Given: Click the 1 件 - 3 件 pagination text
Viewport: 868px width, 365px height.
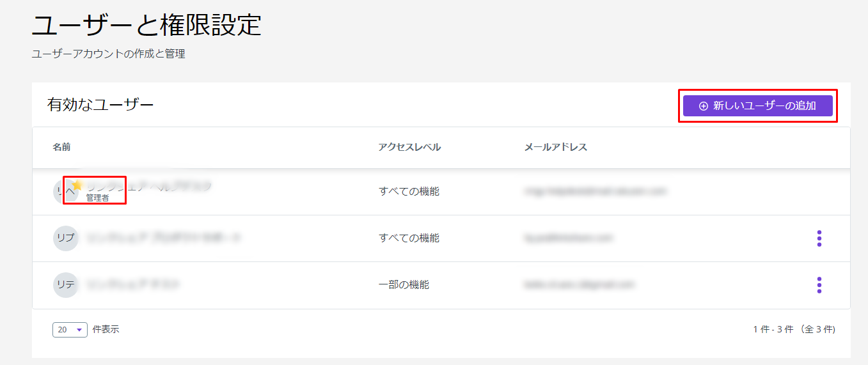Looking at the screenshot, I should [x=794, y=330].
